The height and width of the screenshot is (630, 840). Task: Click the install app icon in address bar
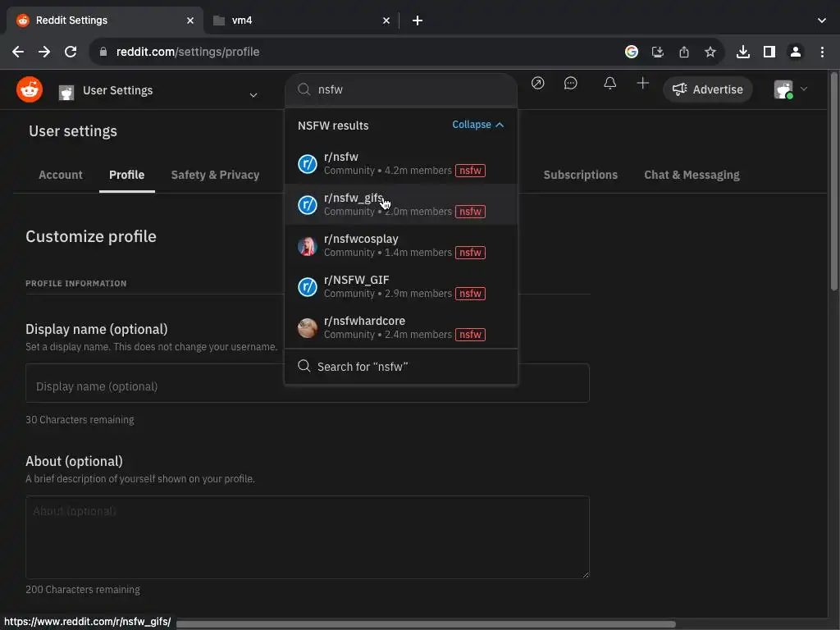pos(658,52)
